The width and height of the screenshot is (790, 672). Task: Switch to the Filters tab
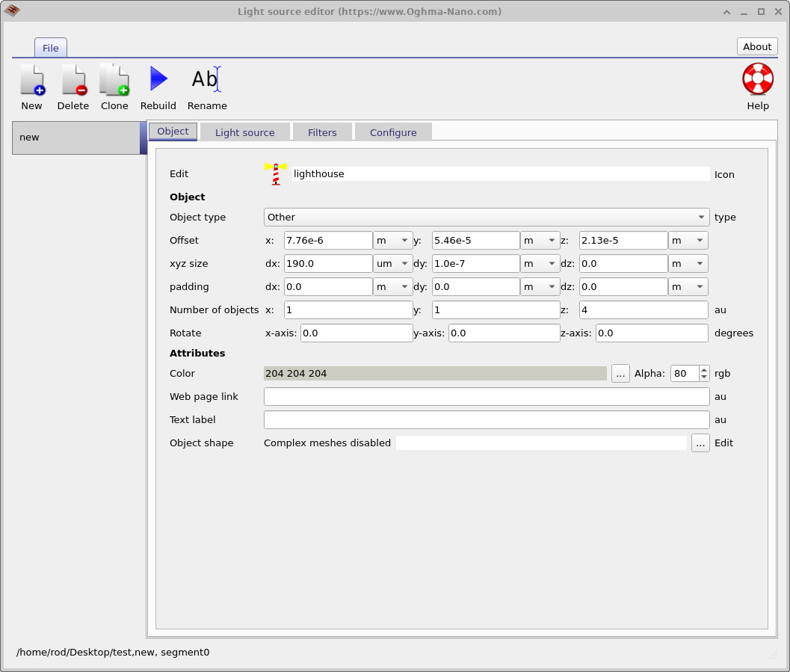click(322, 132)
